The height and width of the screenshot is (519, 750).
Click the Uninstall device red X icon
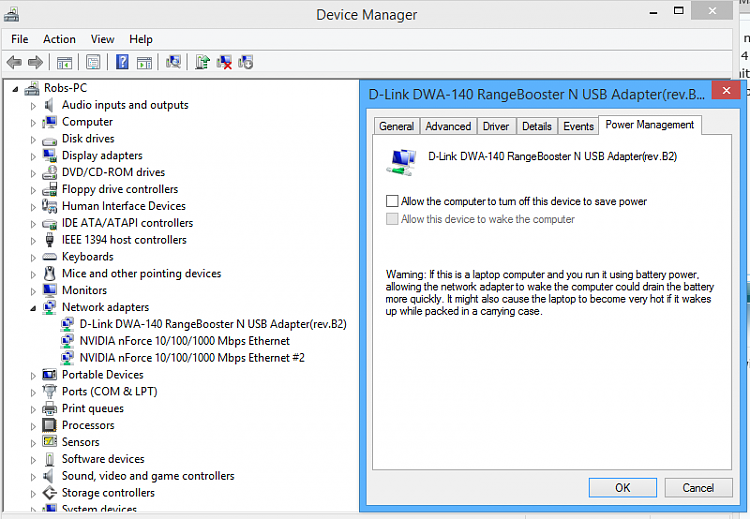point(224,62)
